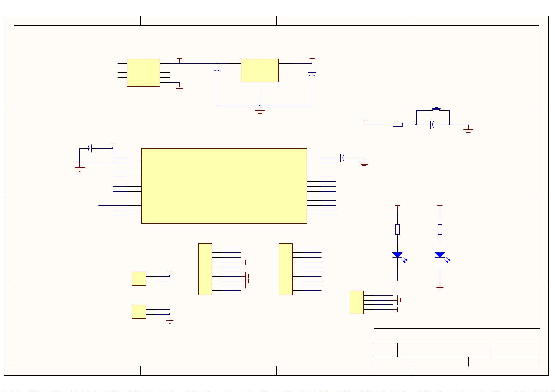The image size is (555, 392).
Task: Select the four-pin connector block
Action: pos(357,302)
